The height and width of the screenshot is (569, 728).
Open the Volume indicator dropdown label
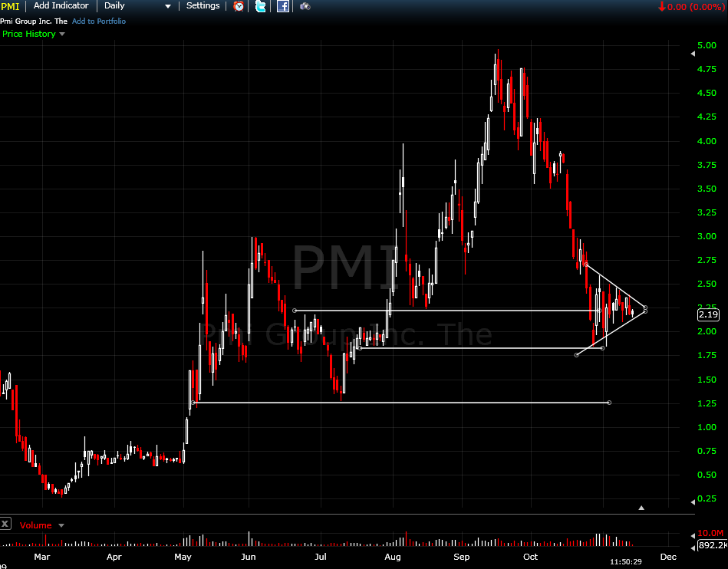pos(35,525)
